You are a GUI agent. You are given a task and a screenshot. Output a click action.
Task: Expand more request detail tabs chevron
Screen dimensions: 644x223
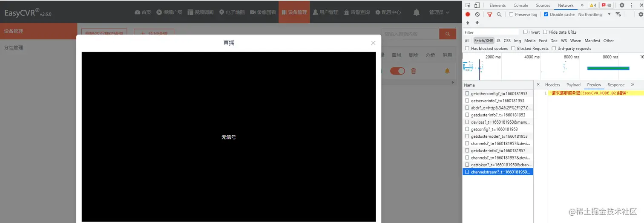[x=632, y=84]
